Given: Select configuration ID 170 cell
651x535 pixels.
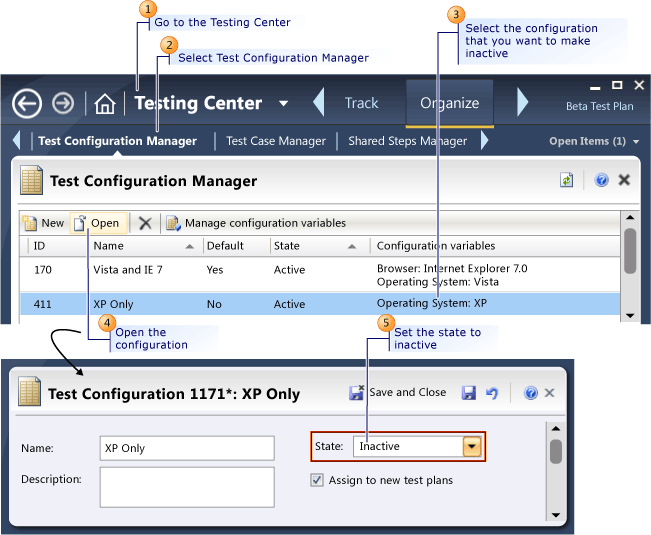Looking at the screenshot, I should pos(43,270).
